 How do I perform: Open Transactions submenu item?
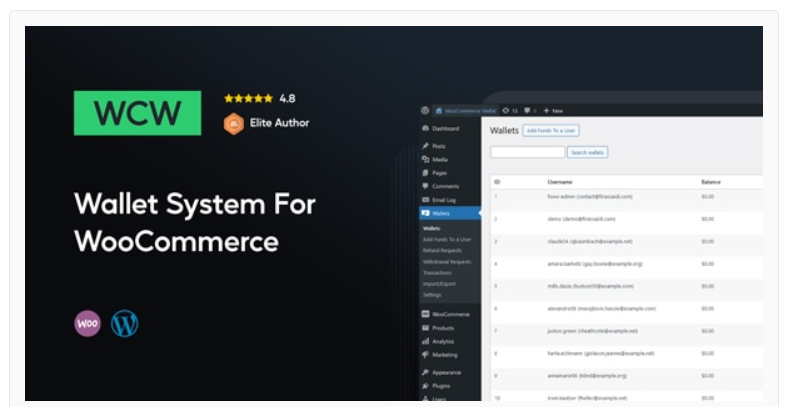coord(437,273)
